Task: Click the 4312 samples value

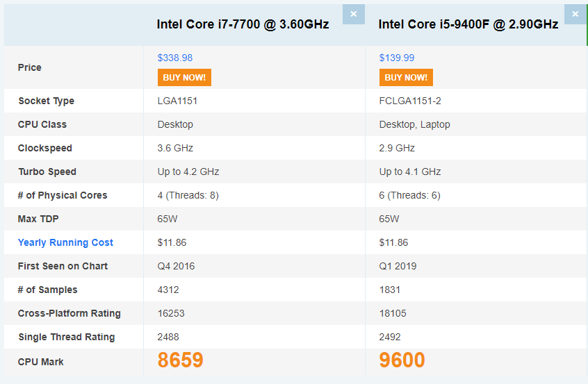Action: pyautogui.click(x=168, y=290)
